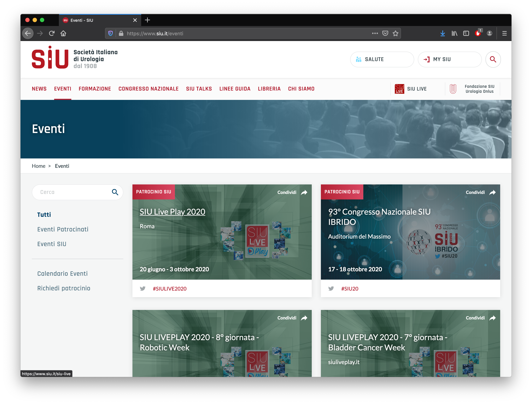Viewport: 532px width, 404px height.
Task: Click the 'Auditorium del Massimo' venue text
Action: click(x=359, y=236)
